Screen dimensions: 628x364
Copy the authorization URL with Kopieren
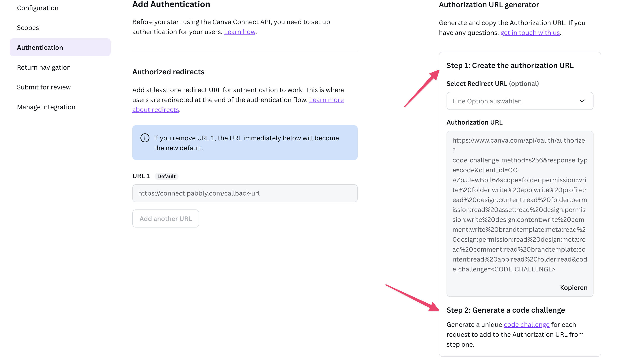(573, 288)
